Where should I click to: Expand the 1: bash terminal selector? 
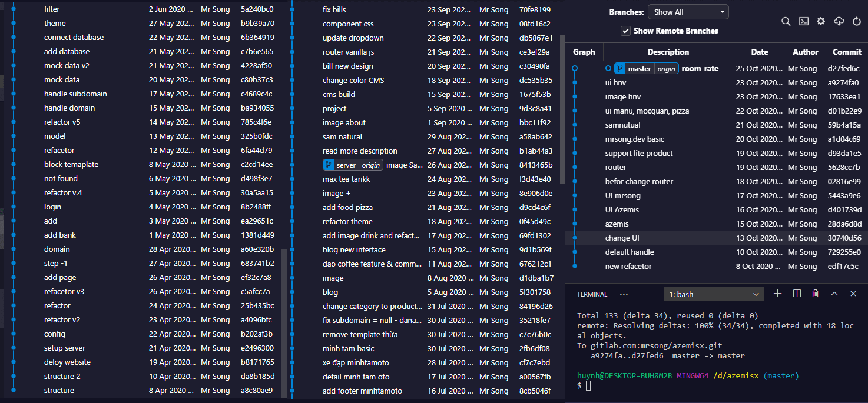713,294
